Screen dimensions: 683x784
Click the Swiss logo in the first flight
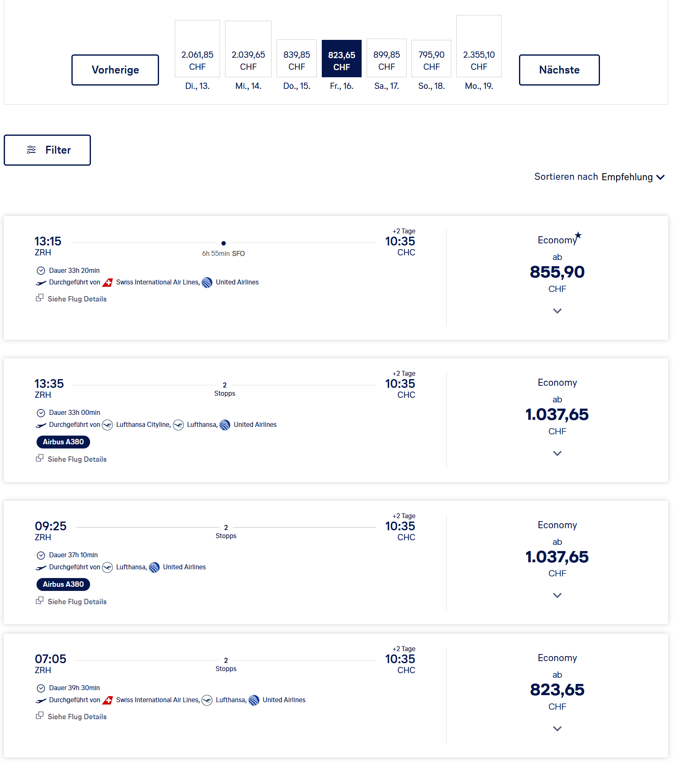click(108, 283)
